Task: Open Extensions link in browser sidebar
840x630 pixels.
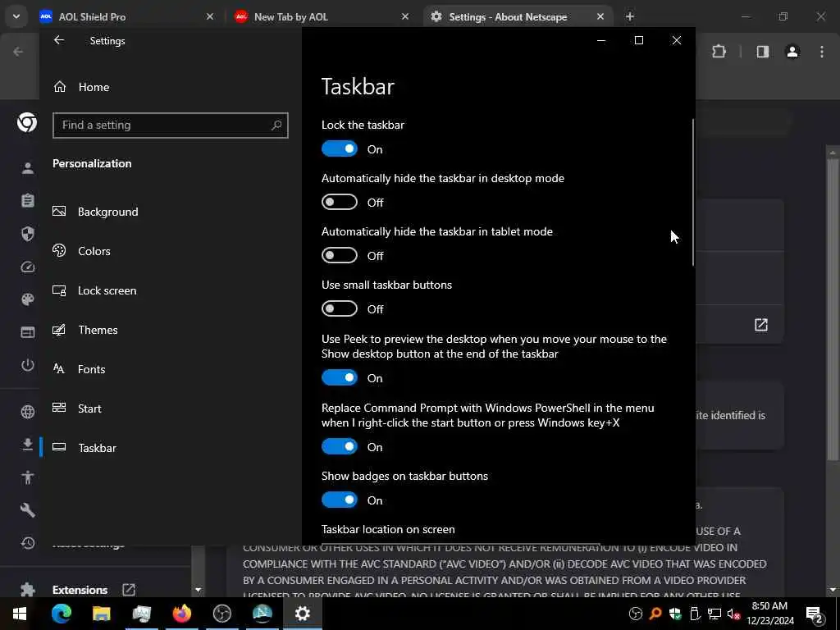Action: (80, 590)
